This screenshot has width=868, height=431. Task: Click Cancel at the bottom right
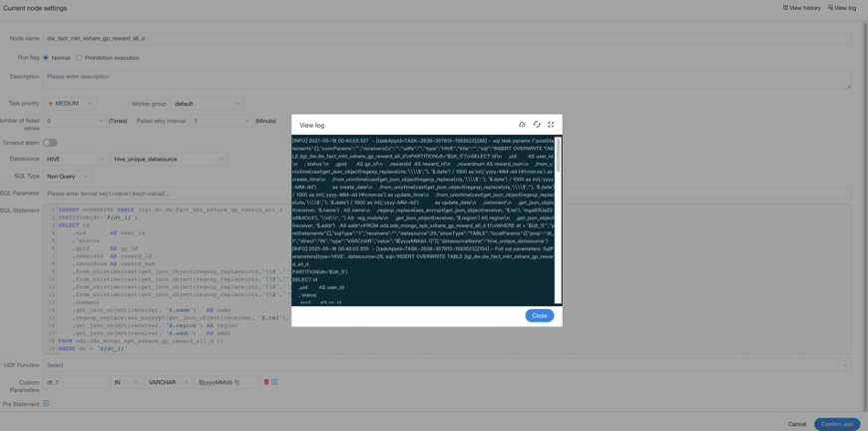click(x=796, y=424)
